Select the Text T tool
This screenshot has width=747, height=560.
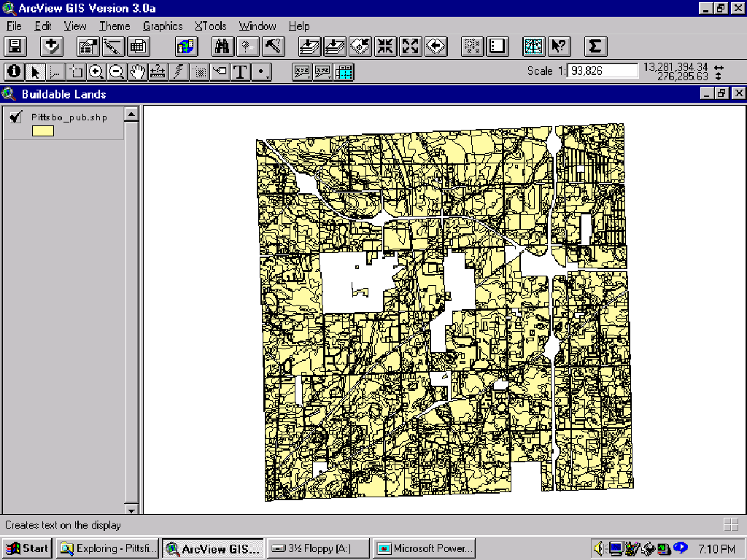click(x=241, y=72)
